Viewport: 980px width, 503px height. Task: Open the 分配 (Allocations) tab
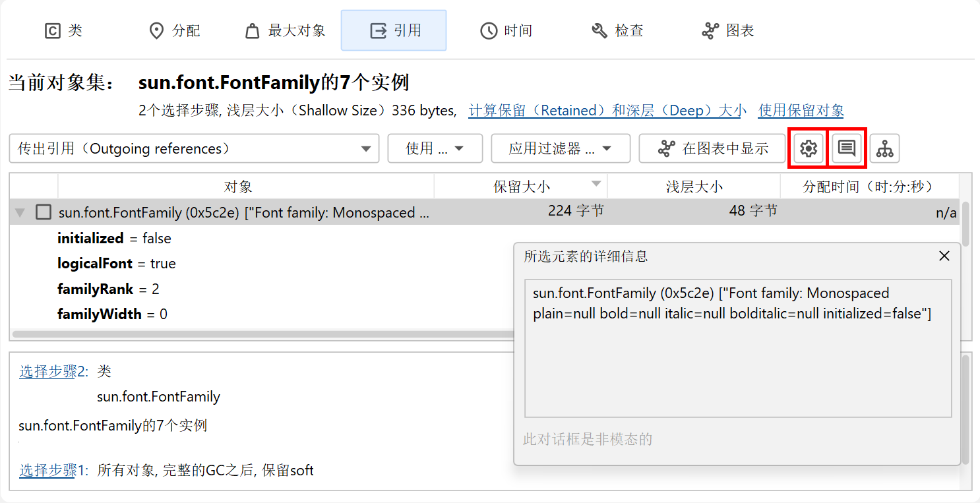(175, 31)
